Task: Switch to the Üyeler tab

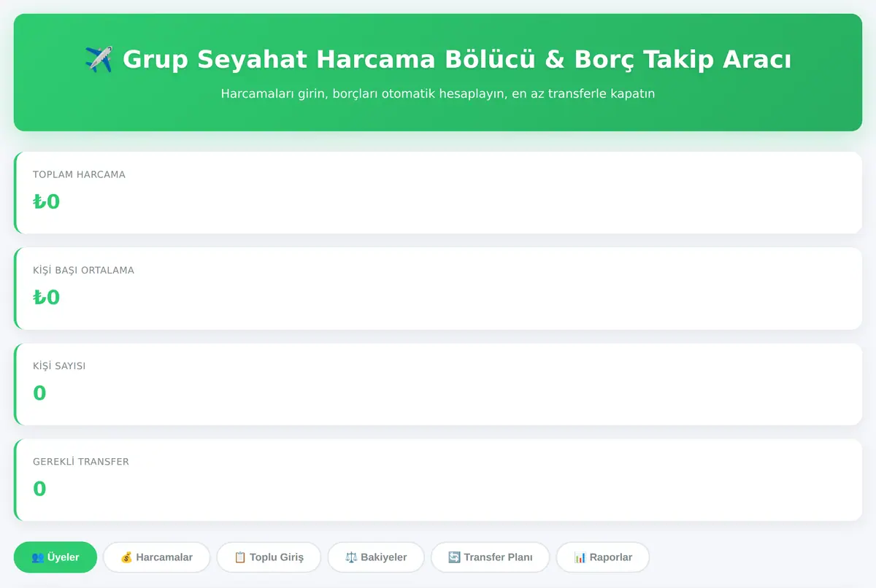Action: point(55,557)
